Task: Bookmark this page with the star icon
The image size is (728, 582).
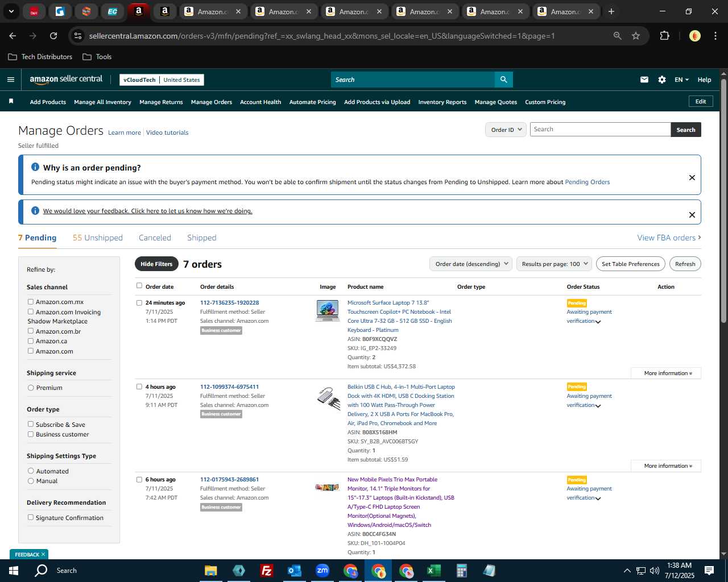Action: [636, 36]
